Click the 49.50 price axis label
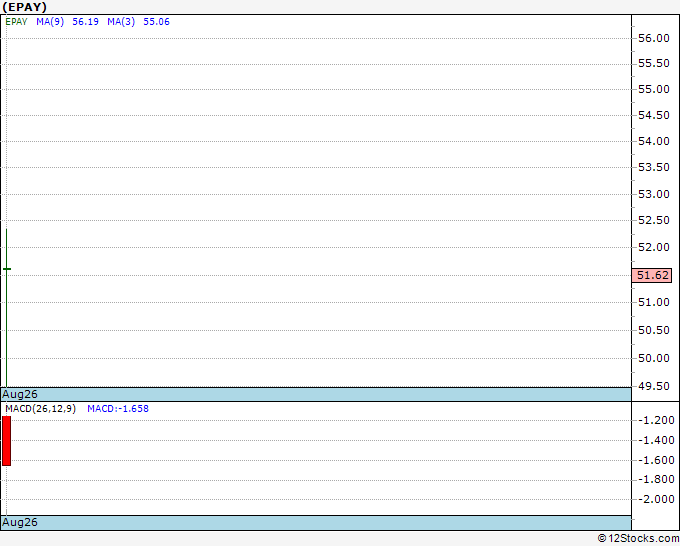Viewport: 680px width, 546px height. [x=654, y=386]
